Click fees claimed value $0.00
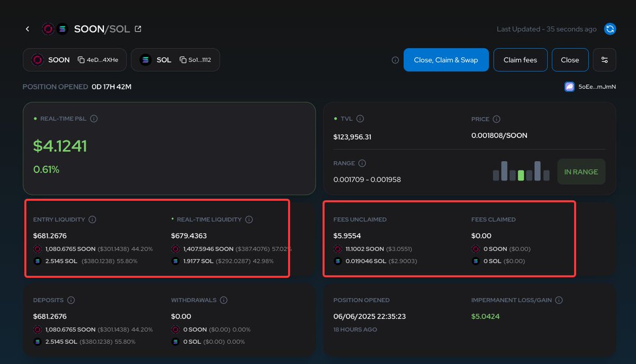The width and height of the screenshot is (636, 364). (481, 236)
